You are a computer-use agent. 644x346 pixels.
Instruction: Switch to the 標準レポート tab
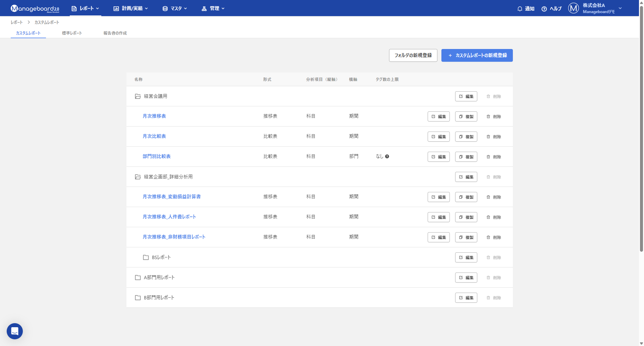[x=72, y=33]
